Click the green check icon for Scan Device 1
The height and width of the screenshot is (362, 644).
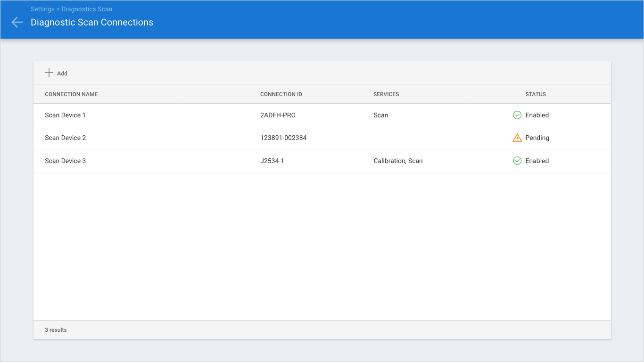(x=517, y=115)
